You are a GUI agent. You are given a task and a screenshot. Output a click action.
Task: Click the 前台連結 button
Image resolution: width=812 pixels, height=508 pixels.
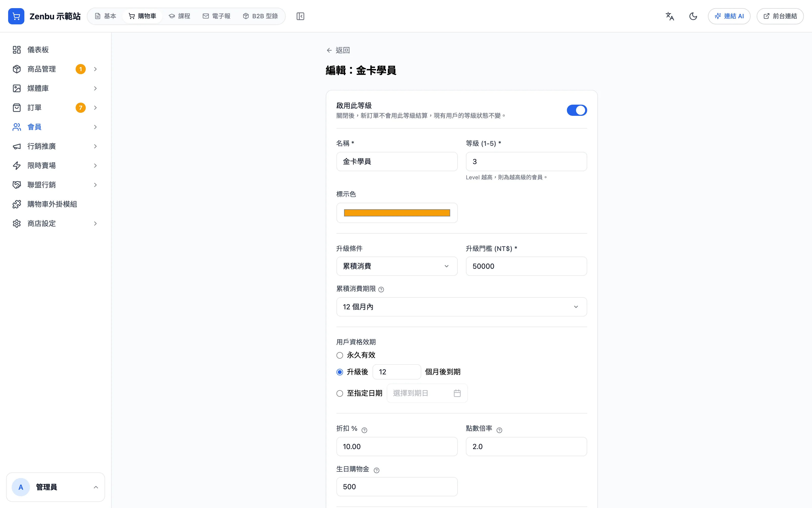(780, 16)
